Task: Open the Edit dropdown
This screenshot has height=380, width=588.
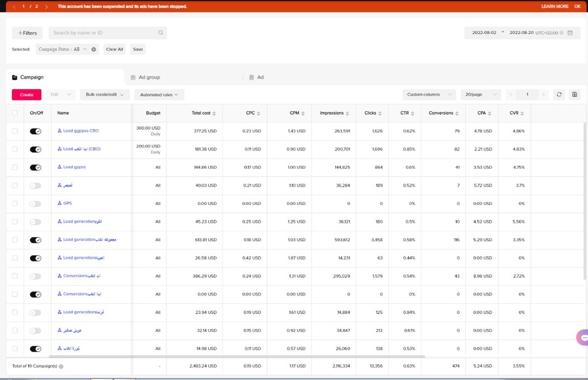Action: tap(60, 95)
